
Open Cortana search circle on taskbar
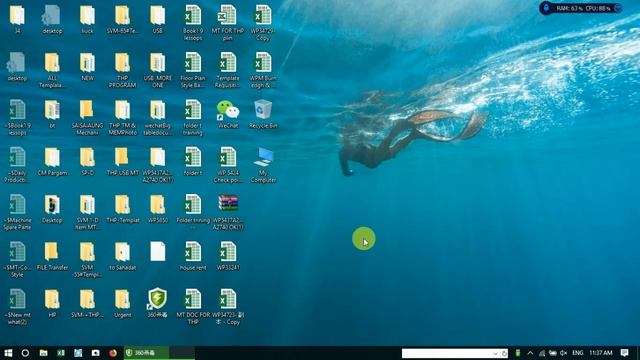(25, 353)
